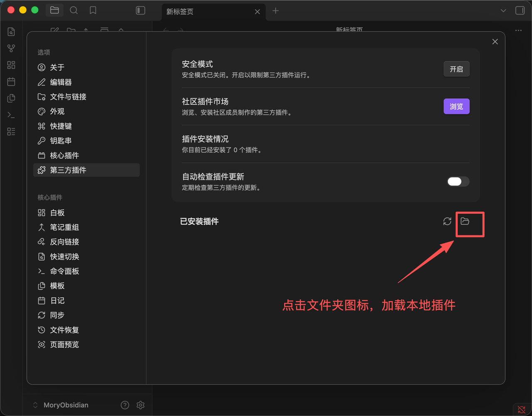Insert template using the ribbon icon

[x=11, y=98]
